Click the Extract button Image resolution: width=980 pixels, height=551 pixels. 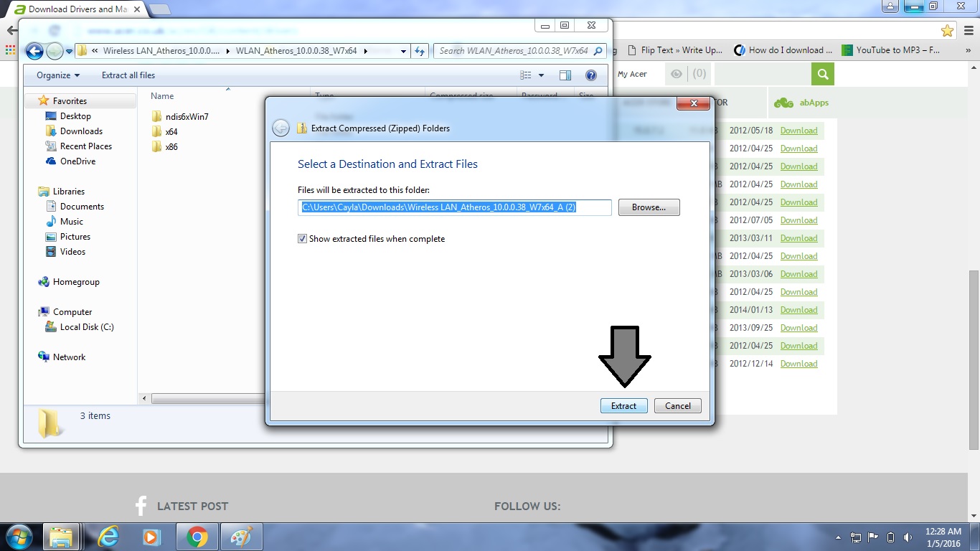tap(623, 406)
